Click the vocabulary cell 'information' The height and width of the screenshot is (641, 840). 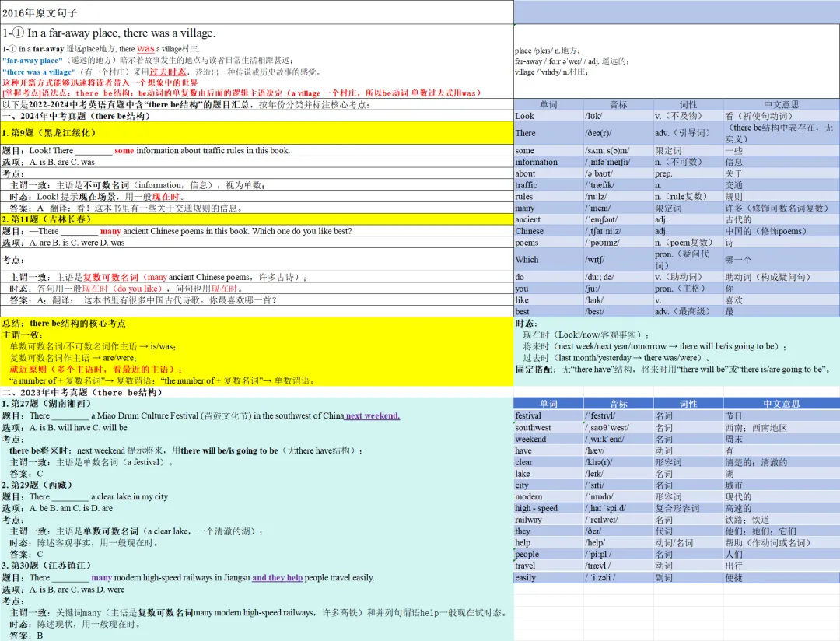coord(548,162)
